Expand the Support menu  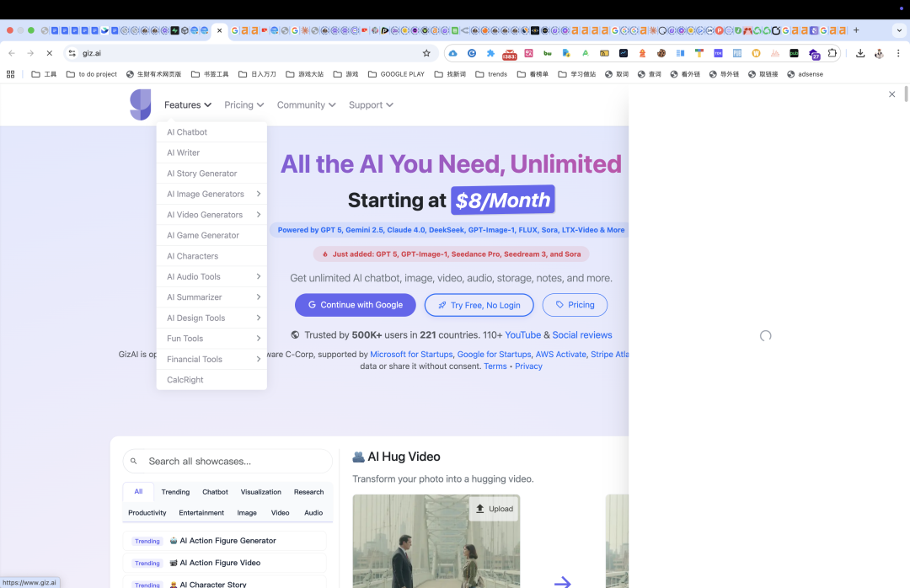click(x=371, y=105)
